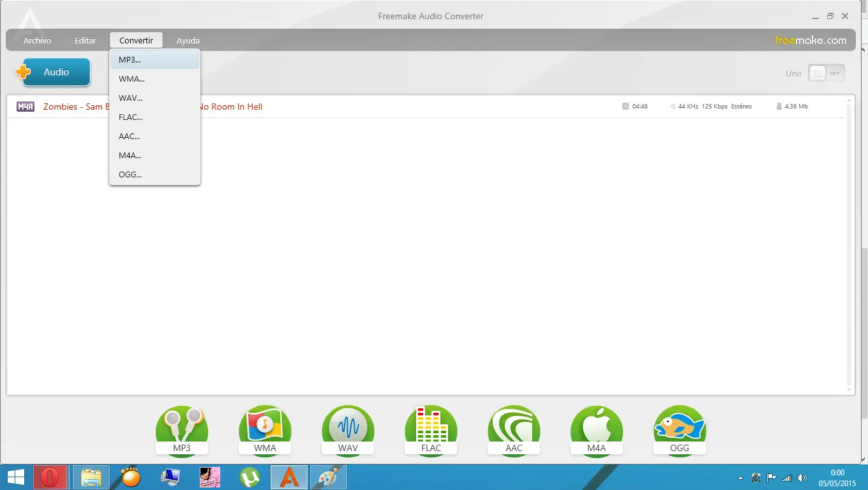This screenshot has width=868, height=490.
Task: Convert to M4A using the apple icon
Action: (597, 431)
